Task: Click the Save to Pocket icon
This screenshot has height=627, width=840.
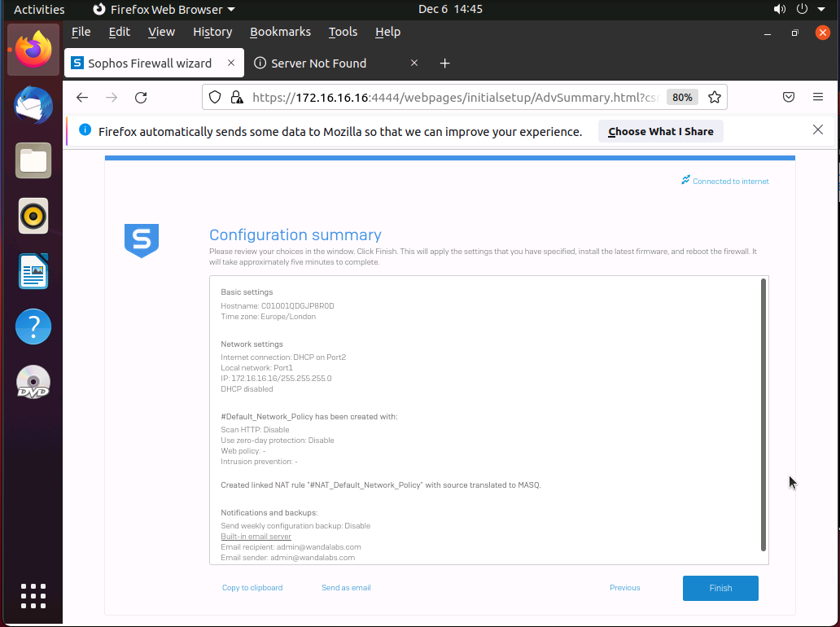Action: coord(789,97)
